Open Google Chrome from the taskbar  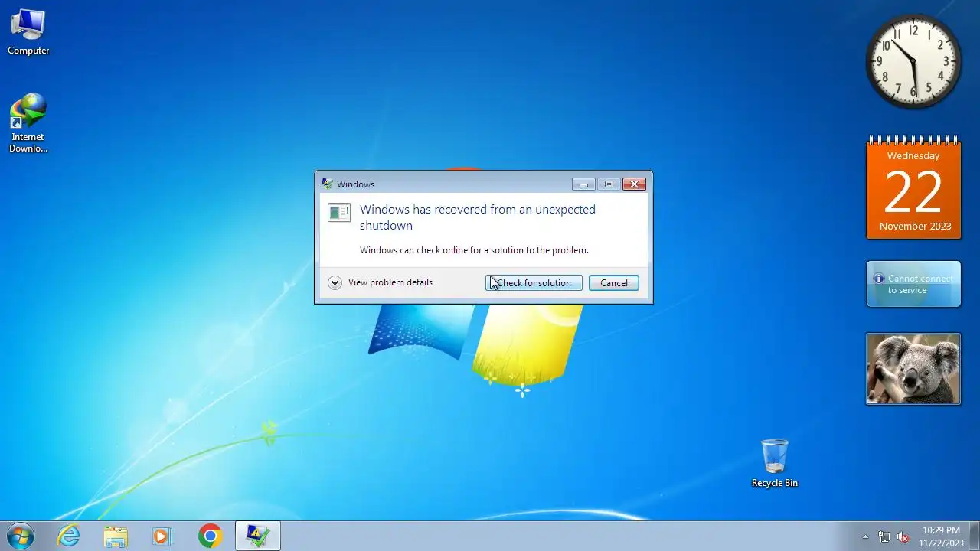pyautogui.click(x=210, y=536)
